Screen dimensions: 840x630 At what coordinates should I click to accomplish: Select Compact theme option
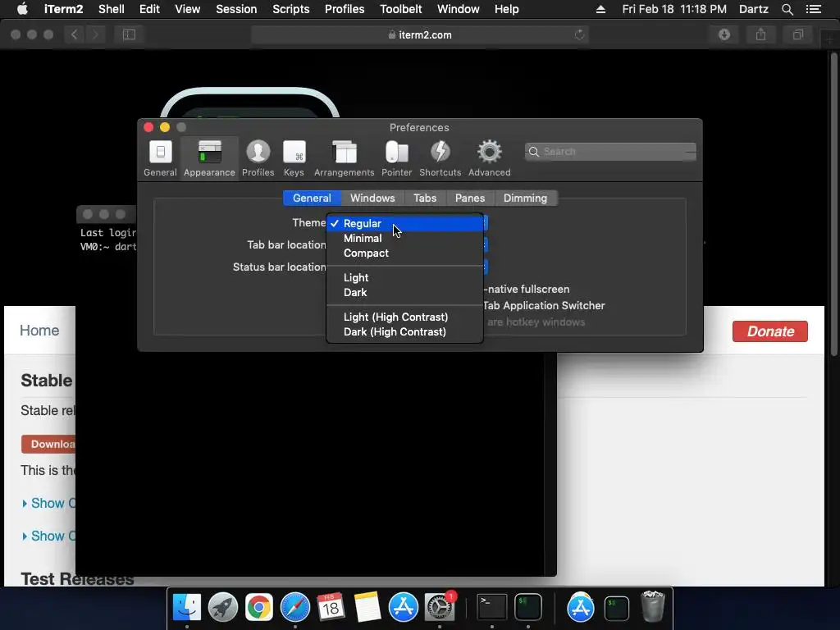point(405,253)
